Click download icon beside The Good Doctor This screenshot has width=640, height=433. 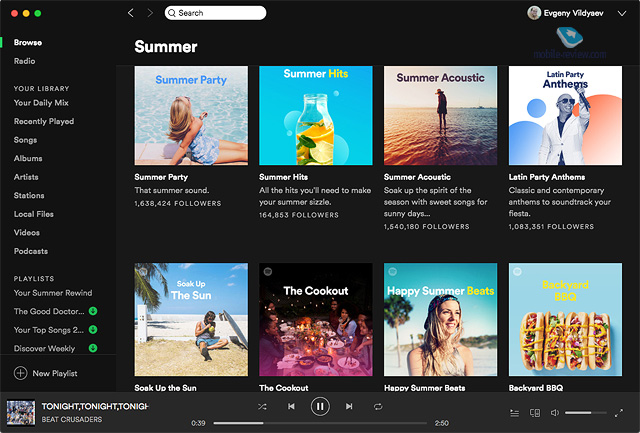click(x=93, y=311)
